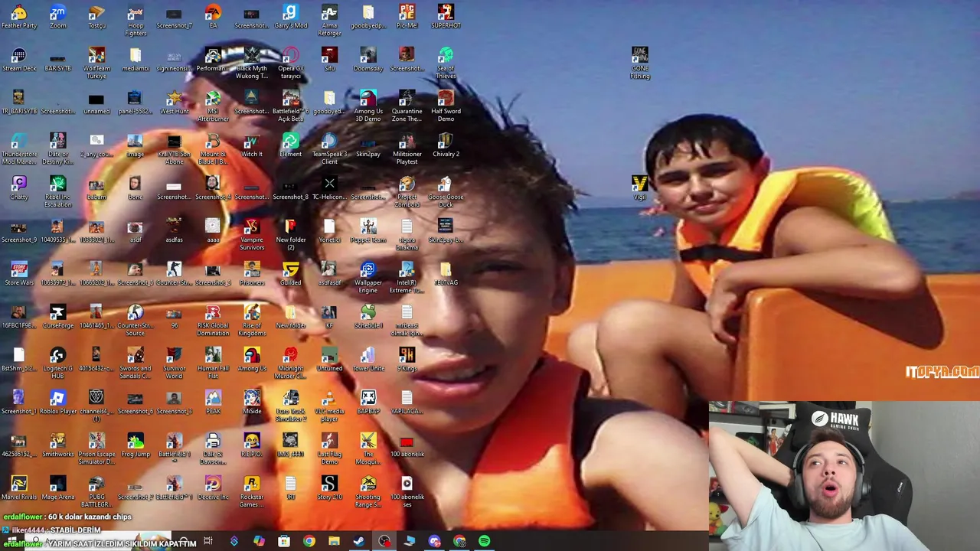Open the Rockstar Games launcher icon
This screenshot has height=551, width=980.
click(x=252, y=492)
